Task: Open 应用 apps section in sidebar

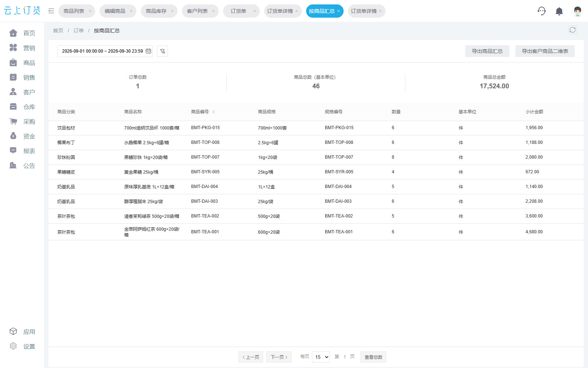Action: (x=22, y=332)
